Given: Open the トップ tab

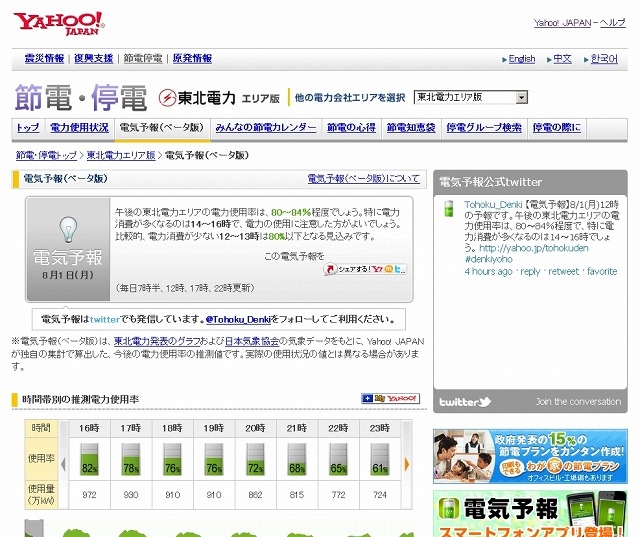Looking at the screenshot, I should (28, 128).
